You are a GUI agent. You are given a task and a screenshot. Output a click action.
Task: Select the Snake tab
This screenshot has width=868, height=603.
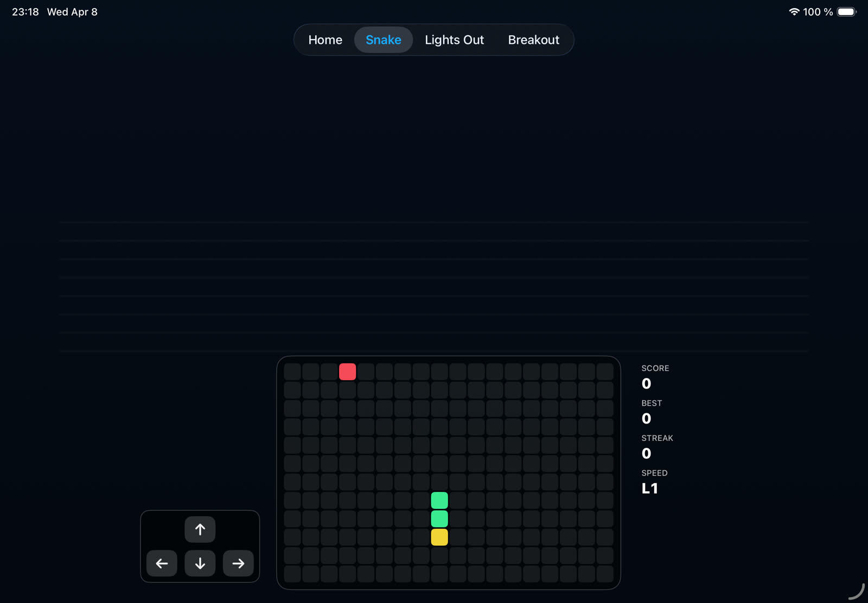[383, 40]
